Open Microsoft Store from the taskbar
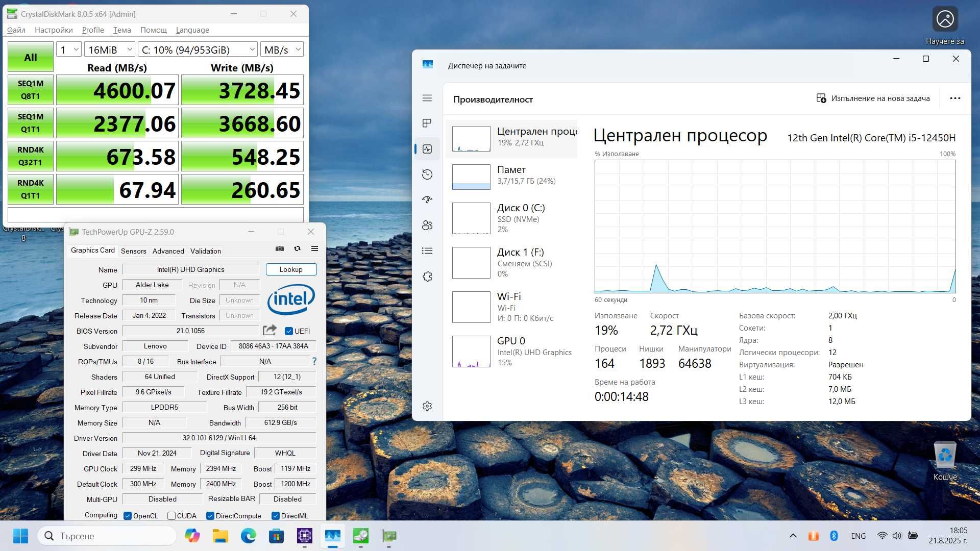 276,536
